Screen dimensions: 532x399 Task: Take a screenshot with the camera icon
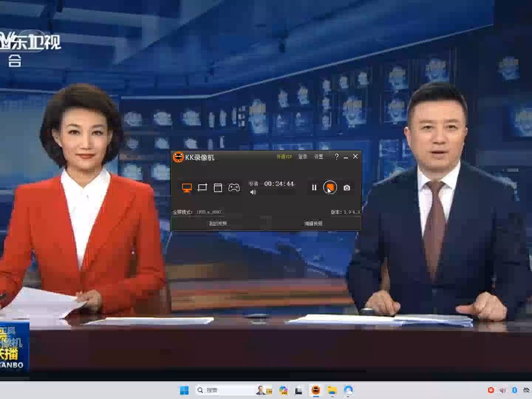pos(347,188)
